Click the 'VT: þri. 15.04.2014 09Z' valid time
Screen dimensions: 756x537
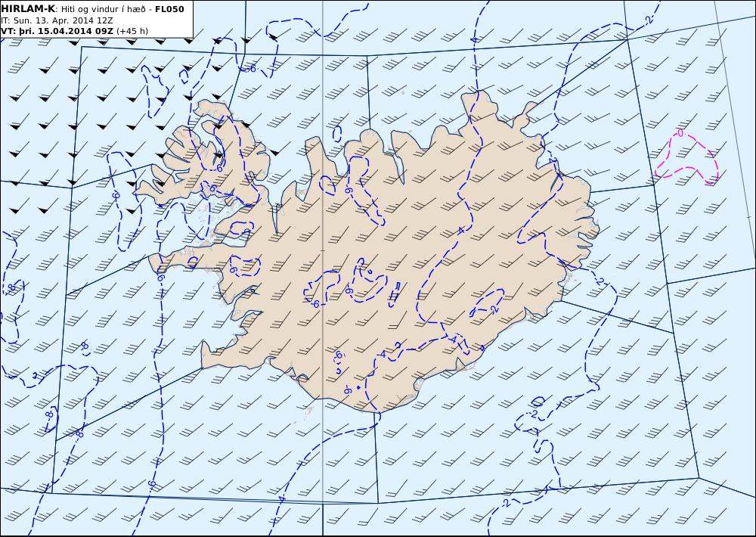(57, 31)
